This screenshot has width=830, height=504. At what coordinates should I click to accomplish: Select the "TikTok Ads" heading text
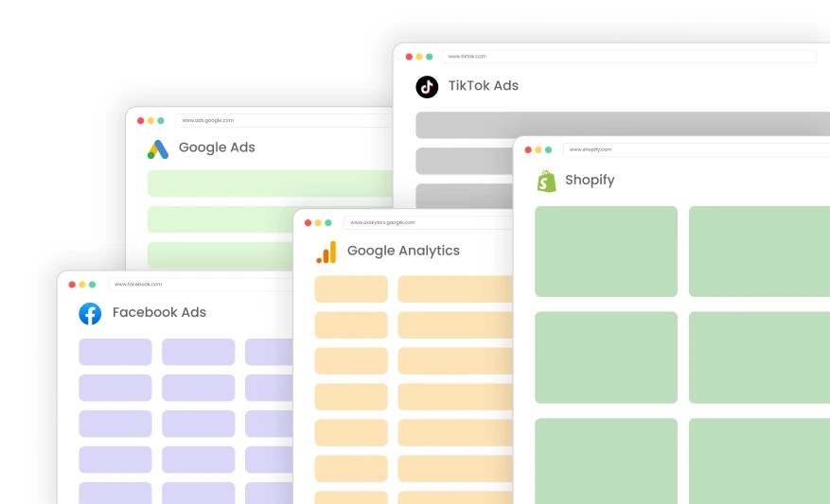click(484, 86)
